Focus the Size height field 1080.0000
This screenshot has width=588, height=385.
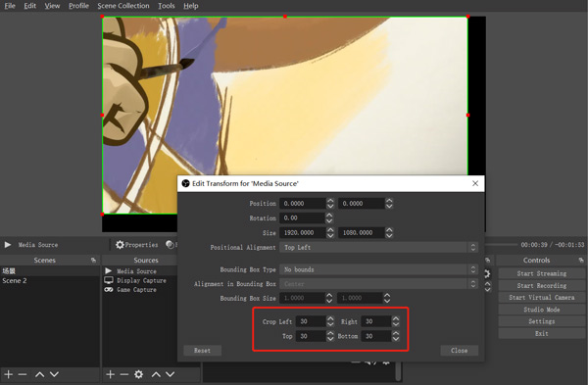pos(362,232)
